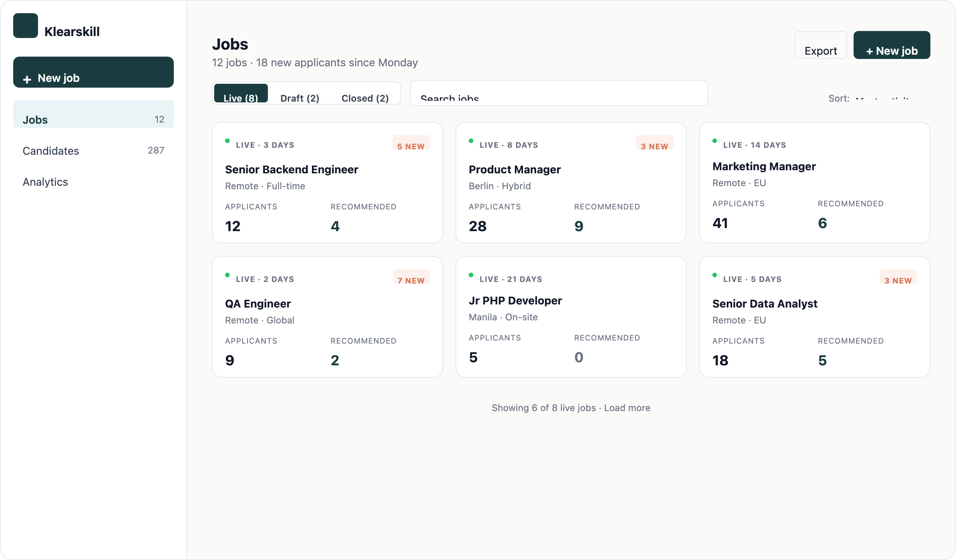Click recommended count 4 on Senior Backend Engineer

335,226
